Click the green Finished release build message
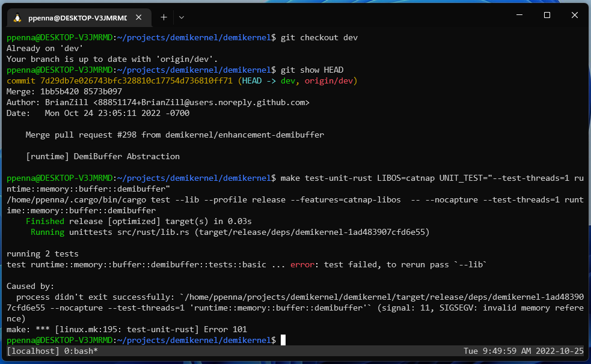 click(x=45, y=220)
